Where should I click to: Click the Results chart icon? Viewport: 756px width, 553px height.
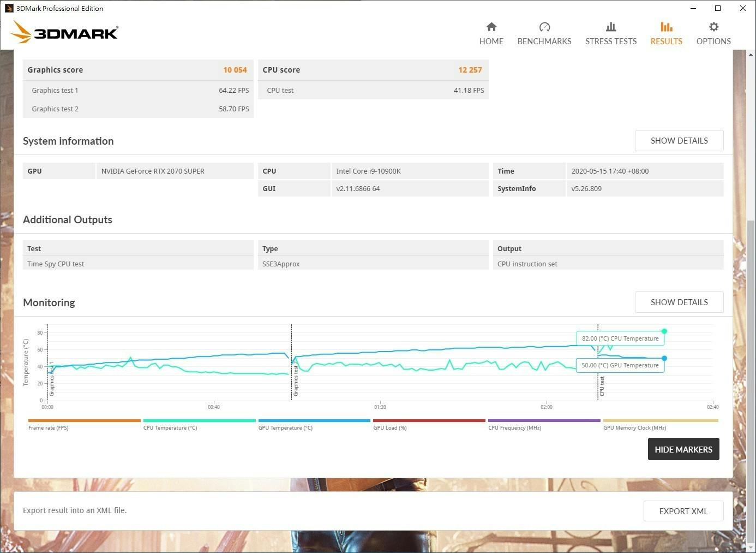[x=666, y=27]
